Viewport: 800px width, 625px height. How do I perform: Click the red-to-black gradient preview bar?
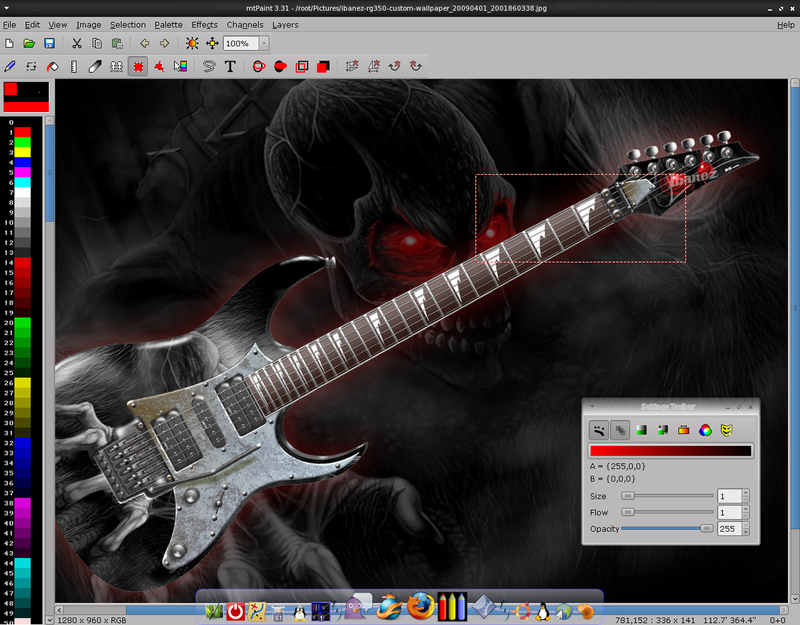click(x=670, y=451)
